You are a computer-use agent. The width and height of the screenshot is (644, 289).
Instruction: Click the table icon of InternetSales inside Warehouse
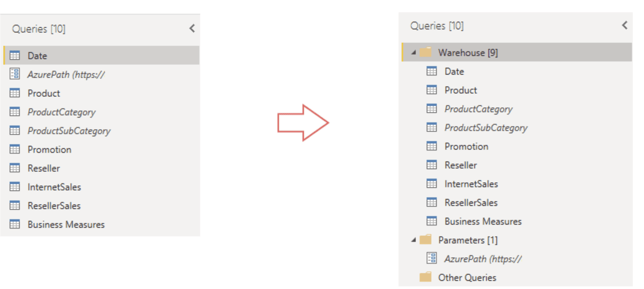point(432,184)
